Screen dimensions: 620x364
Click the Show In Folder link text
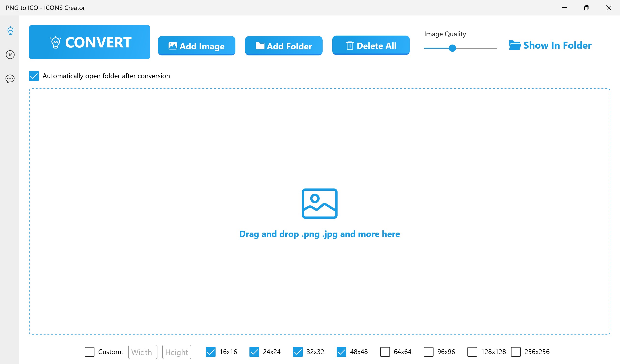[557, 45]
